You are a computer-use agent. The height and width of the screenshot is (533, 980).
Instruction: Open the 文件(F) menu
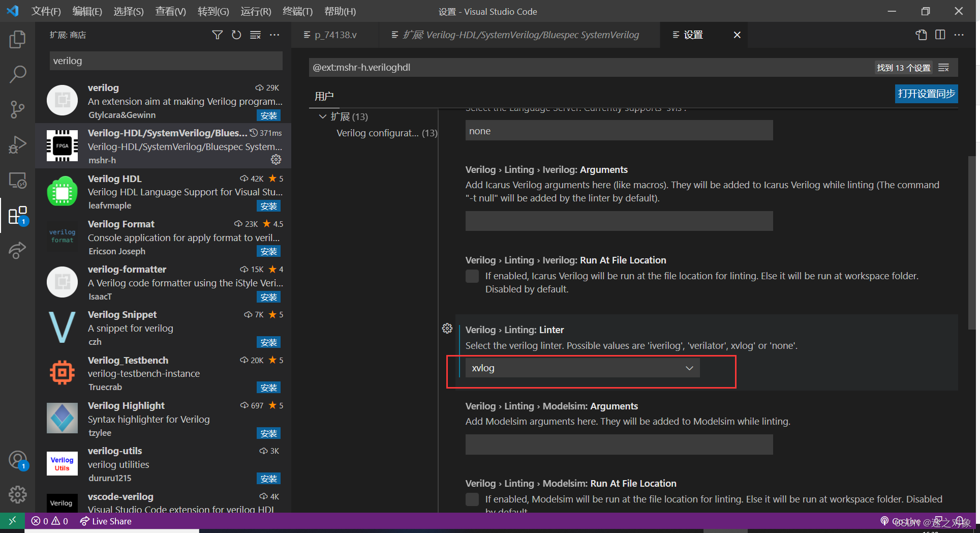[46, 11]
